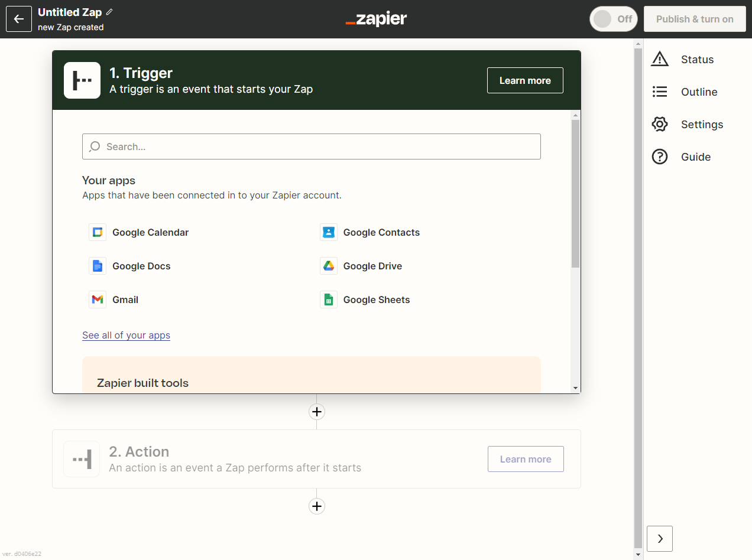
Task: Choose the Gmail icon
Action: [x=98, y=299]
